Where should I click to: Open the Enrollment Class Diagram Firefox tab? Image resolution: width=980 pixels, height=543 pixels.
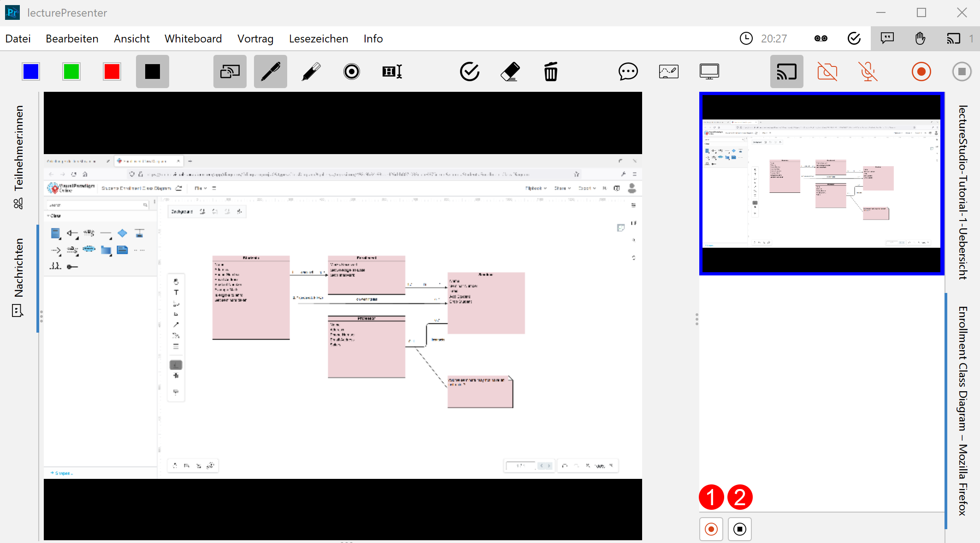(x=962, y=411)
